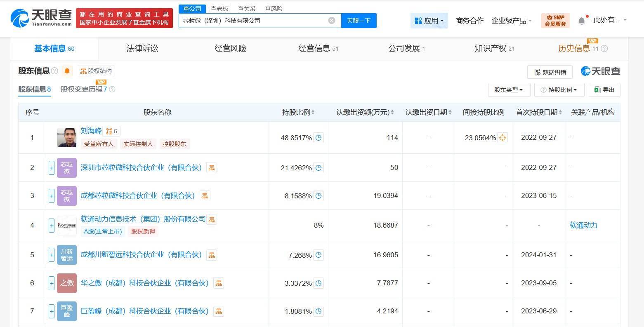Open the 经营信息 tab
This screenshot has height=327, width=644.
(318, 49)
